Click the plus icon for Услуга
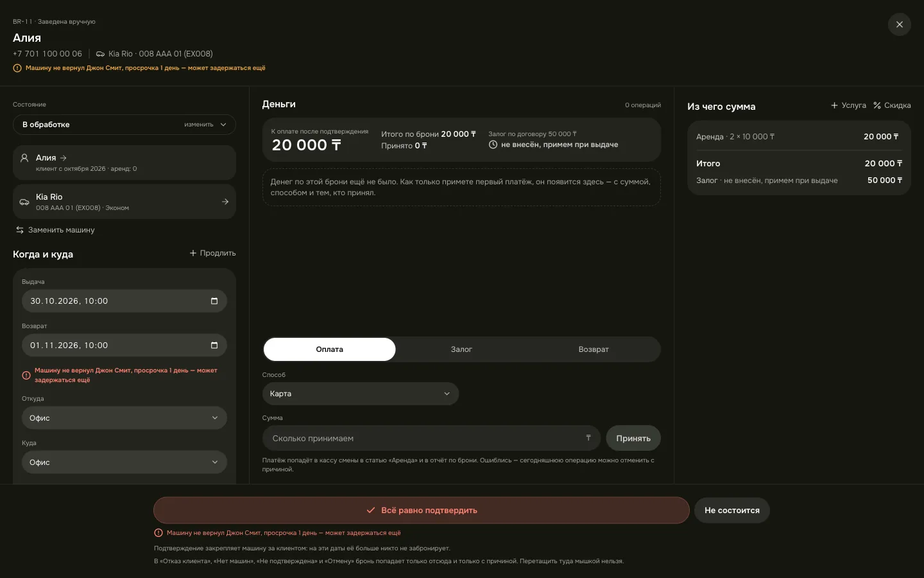924x578 pixels. tap(834, 105)
